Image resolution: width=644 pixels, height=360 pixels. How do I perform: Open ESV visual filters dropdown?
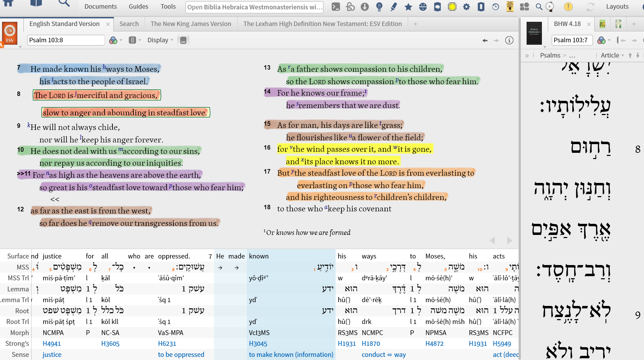(116, 41)
